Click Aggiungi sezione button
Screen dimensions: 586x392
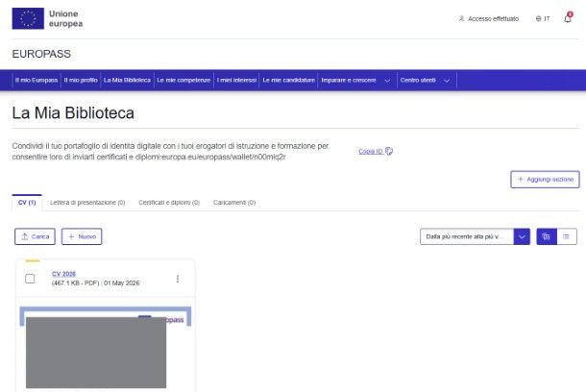[x=545, y=180]
